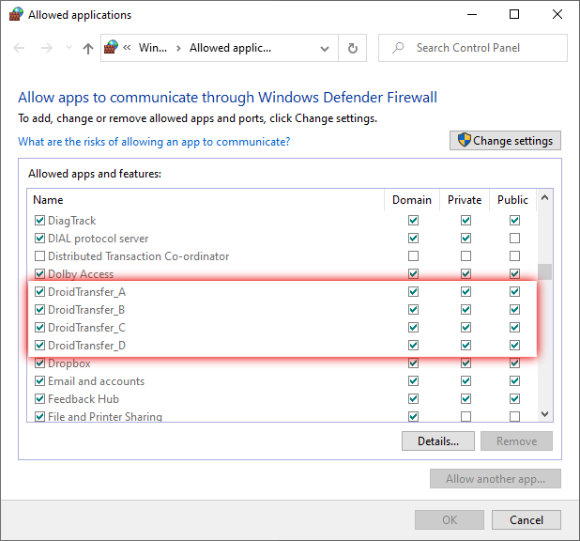The width and height of the screenshot is (580, 541).
Task: Click the window title firewall icon
Action: point(16,14)
